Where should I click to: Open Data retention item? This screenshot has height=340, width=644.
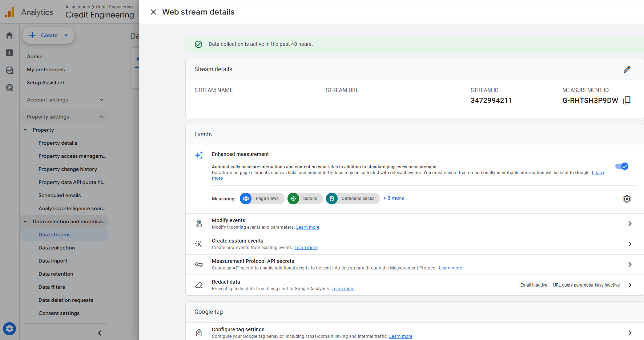(56, 274)
